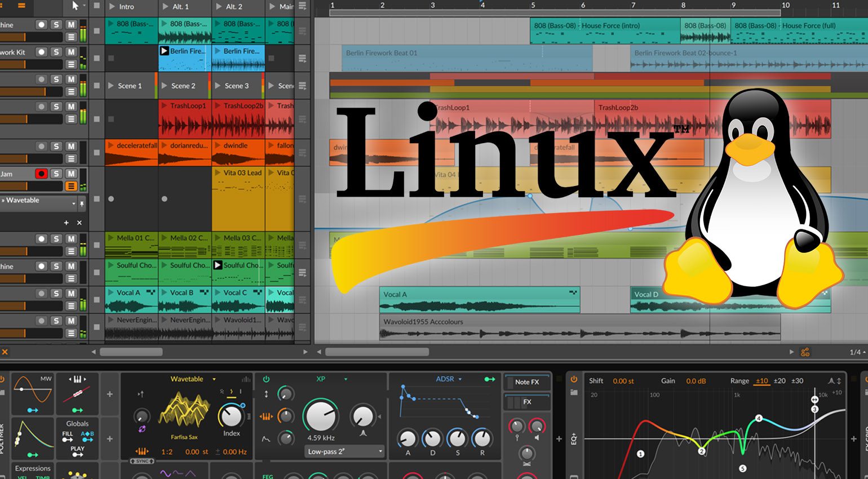
Task: Launch the Vita 03 Lead clip
Action: click(x=218, y=172)
